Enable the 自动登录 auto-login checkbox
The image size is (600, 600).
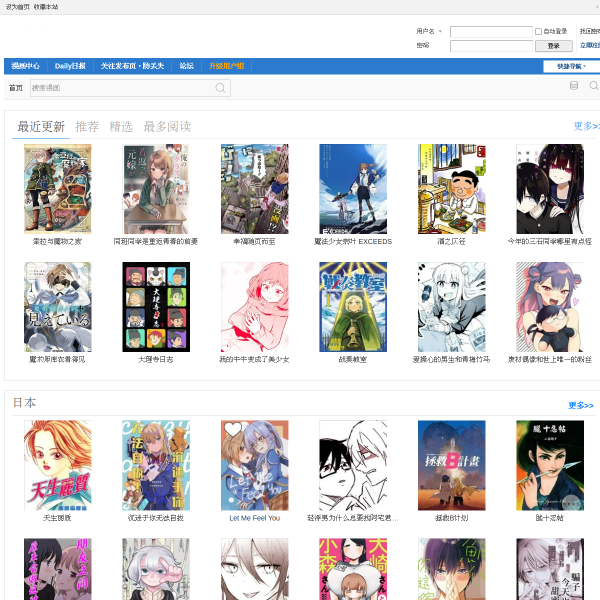point(538,31)
